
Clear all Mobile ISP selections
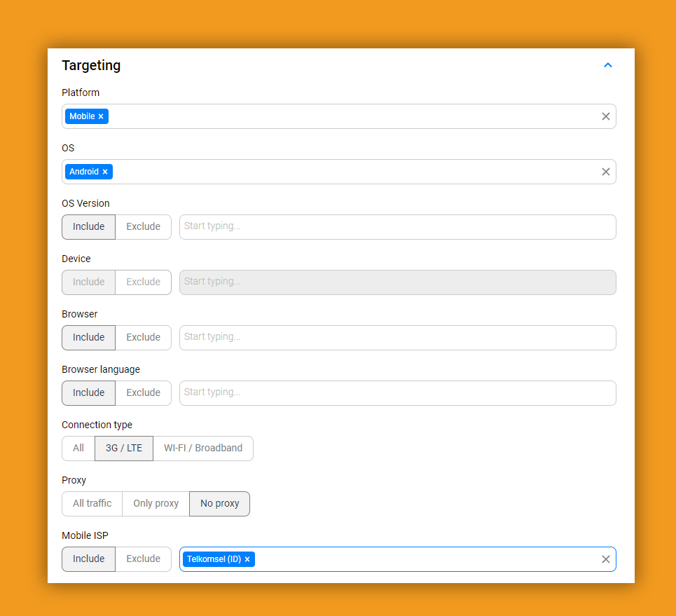[x=605, y=559]
